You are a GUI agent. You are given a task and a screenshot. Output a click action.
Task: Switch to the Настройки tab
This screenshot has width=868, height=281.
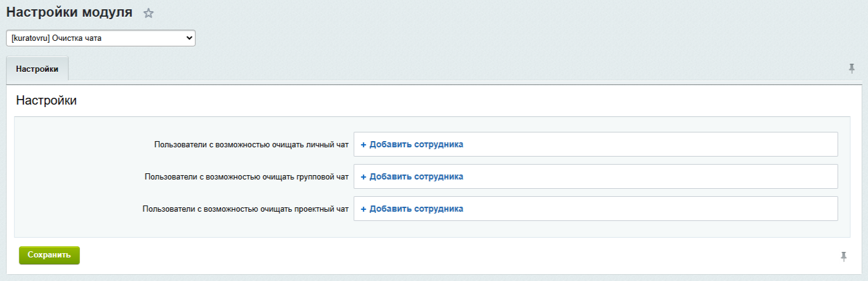click(37, 69)
